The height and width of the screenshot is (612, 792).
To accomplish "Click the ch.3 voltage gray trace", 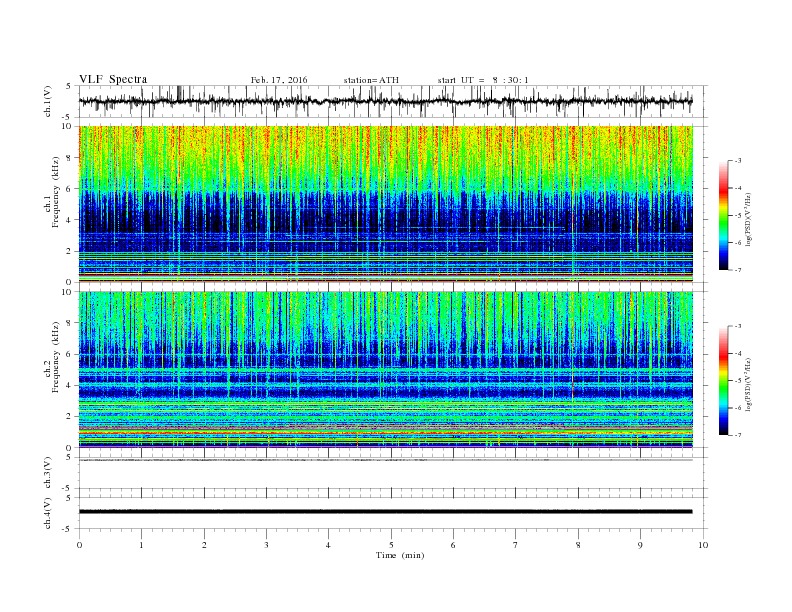I will [385, 460].
